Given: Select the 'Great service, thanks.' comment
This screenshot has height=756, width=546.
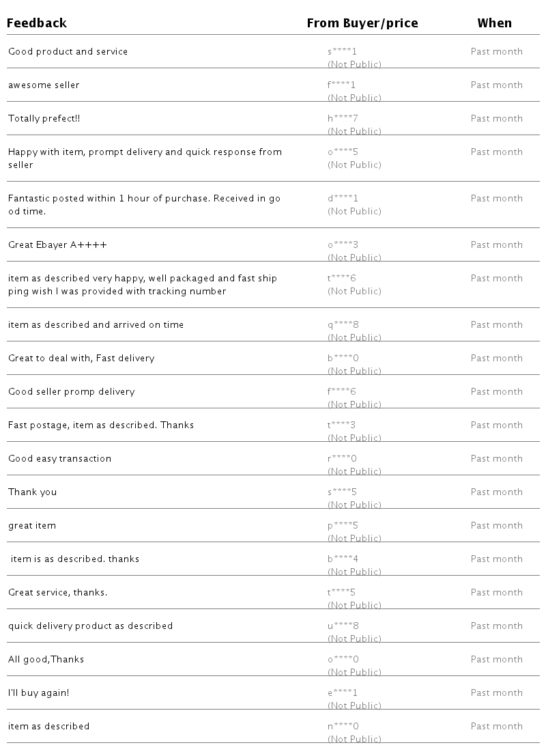Looking at the screenshot, I should pos(57,593).
